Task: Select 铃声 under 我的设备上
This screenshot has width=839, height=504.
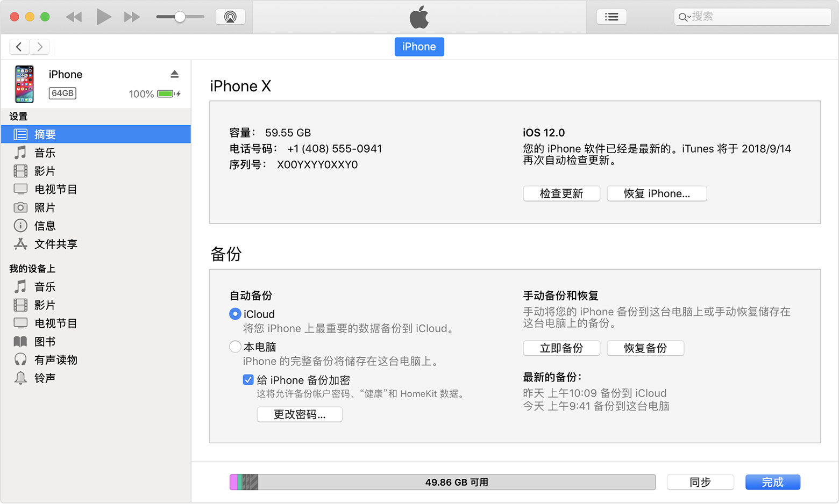Action: pyautogui.click(x=45, y=378)
